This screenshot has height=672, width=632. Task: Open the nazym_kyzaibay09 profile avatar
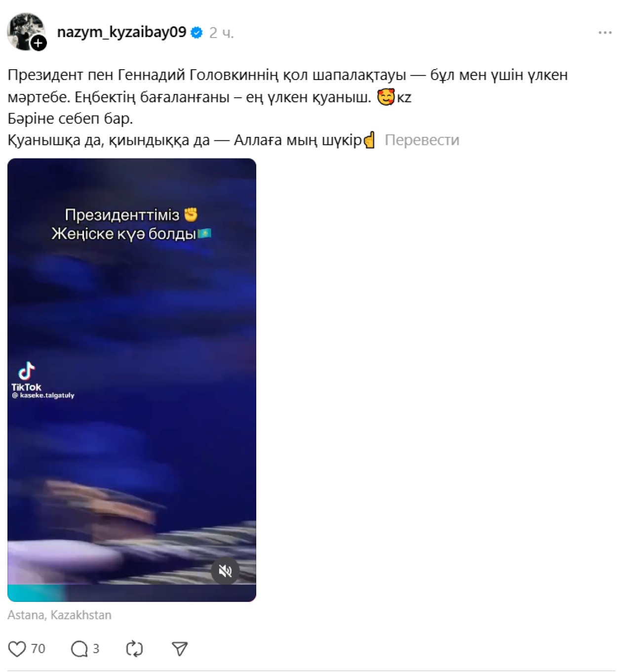tap(25, 31)
